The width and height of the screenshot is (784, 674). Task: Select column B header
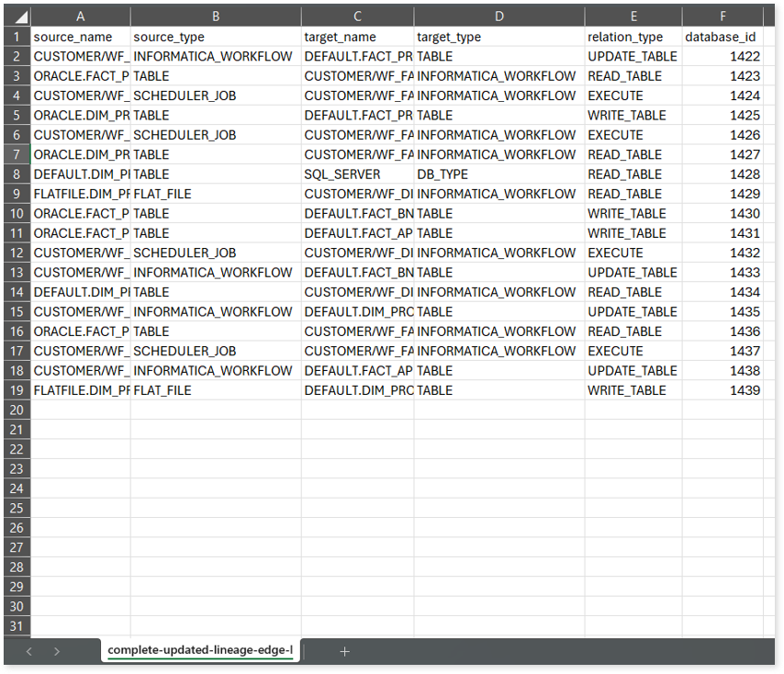click(216, 17)
